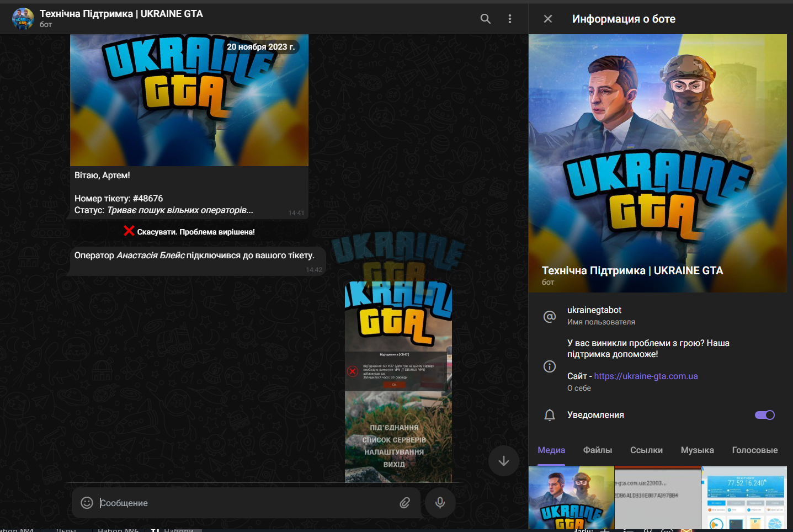Click the chat header title Технічна Підтримка
793x532 pixels.
(121, 14)
